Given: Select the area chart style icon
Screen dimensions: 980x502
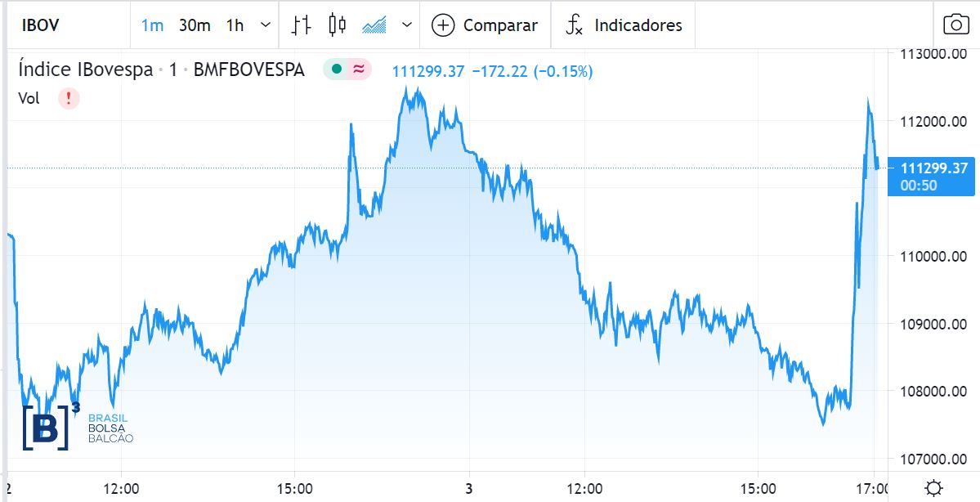Looking at the screenshot, I should click(374, 25).
